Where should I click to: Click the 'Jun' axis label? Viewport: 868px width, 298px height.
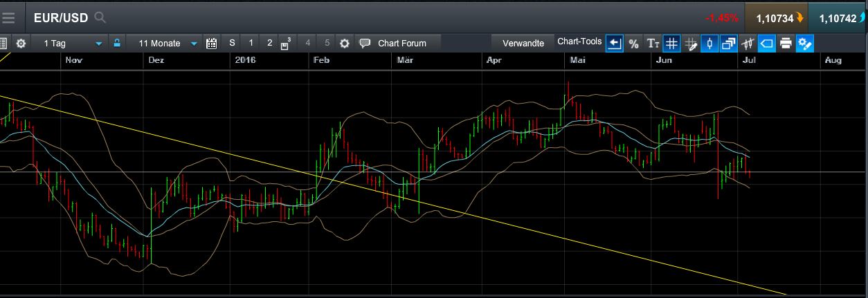[663, 61]
